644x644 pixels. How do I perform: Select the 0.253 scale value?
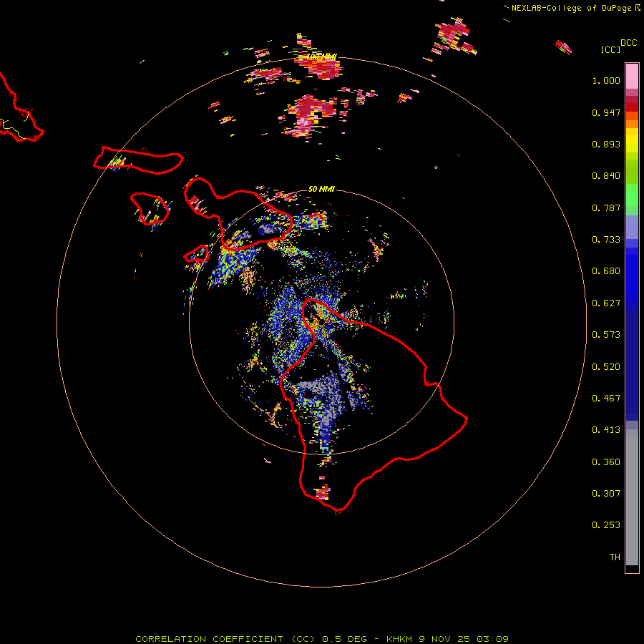pos(606,525)
